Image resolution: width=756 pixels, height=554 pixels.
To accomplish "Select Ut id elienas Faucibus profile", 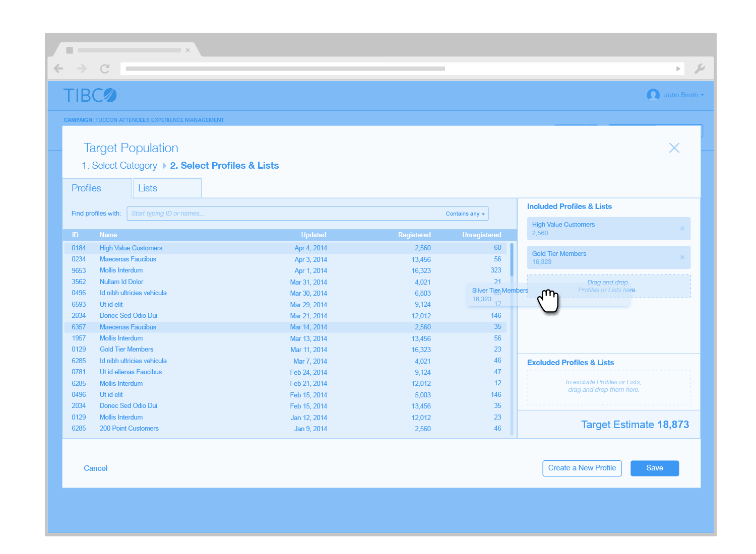I will point(286,372).
